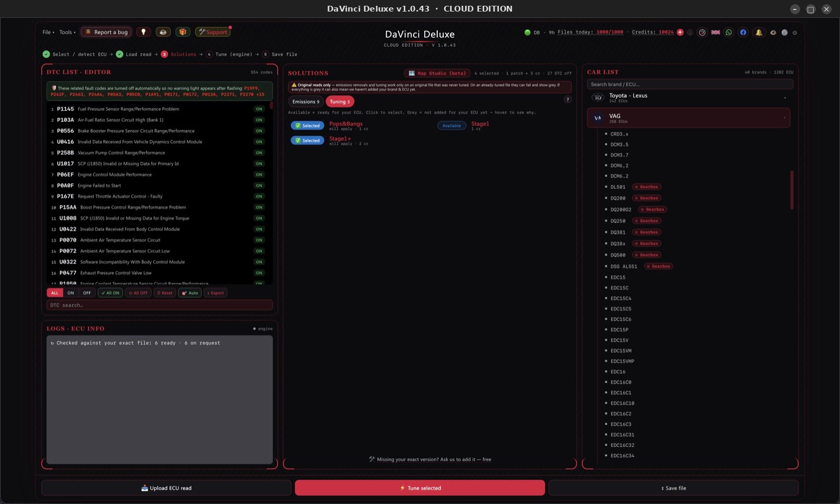The height and width of the screenshot is (504, 840).
Task: Click the Toyota brand logo icon
Action: click(x=597, y=98)
